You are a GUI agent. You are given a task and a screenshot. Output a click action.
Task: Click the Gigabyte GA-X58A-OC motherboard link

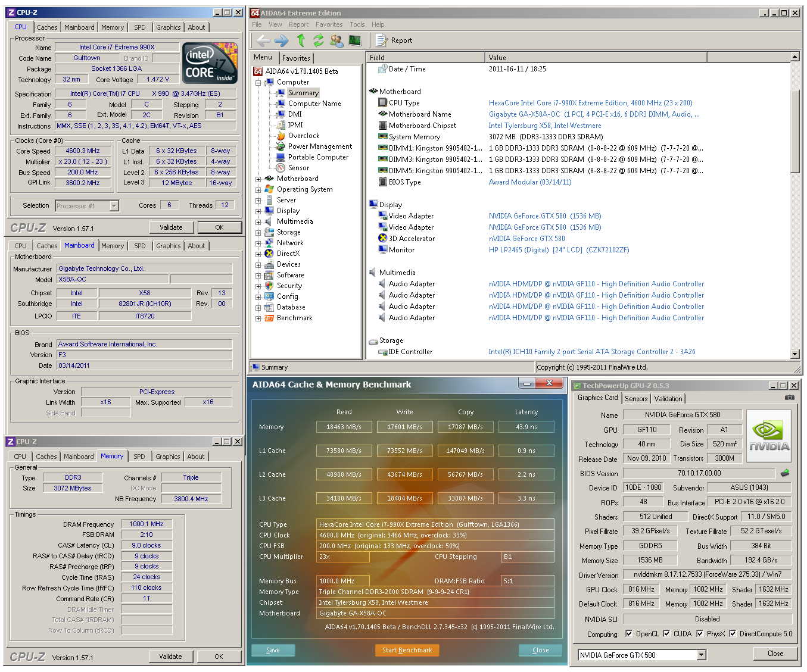[594, 114]
